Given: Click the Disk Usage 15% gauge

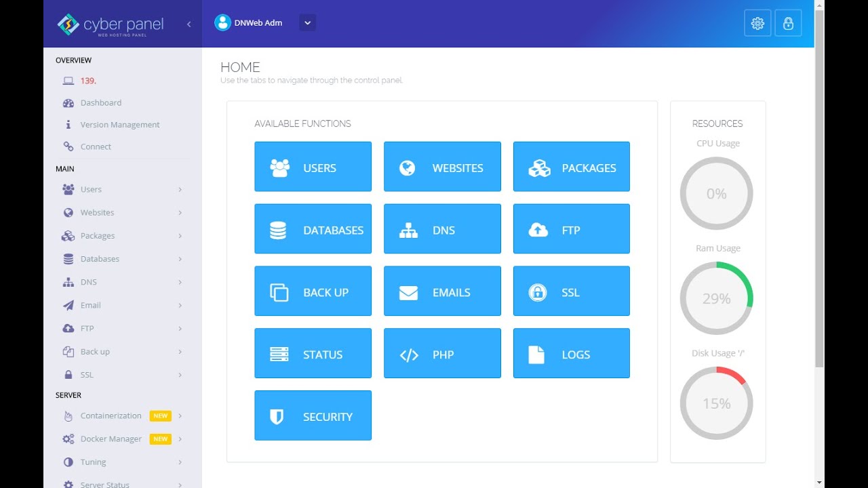Looking at the screenshot, I should 716,403.
